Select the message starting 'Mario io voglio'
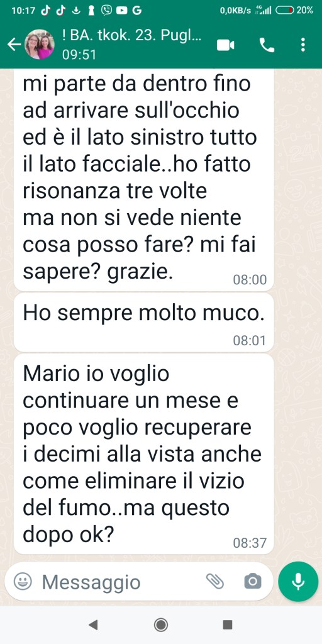 (144, 454)
